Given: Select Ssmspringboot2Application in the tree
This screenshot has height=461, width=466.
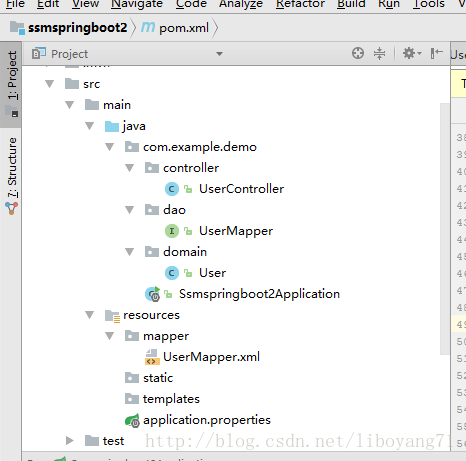Looking at the screenshot, I should coord(259,294).
